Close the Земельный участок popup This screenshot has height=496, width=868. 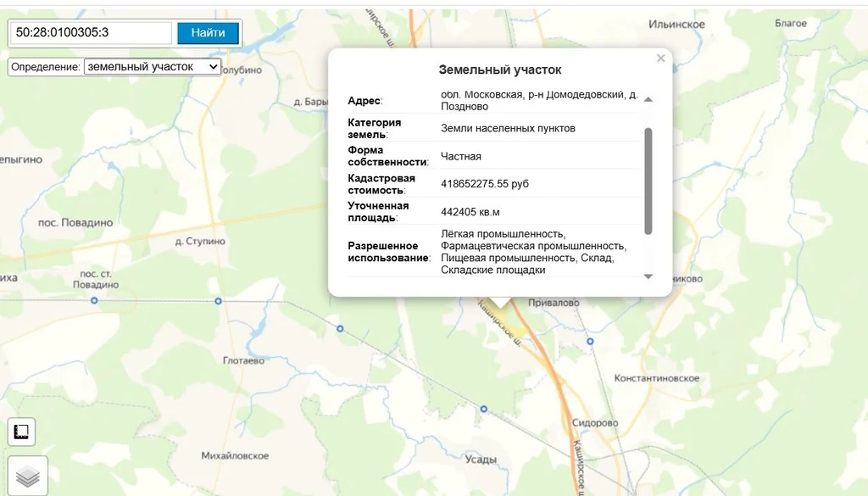pyautogui.click(x=660, y=59)
